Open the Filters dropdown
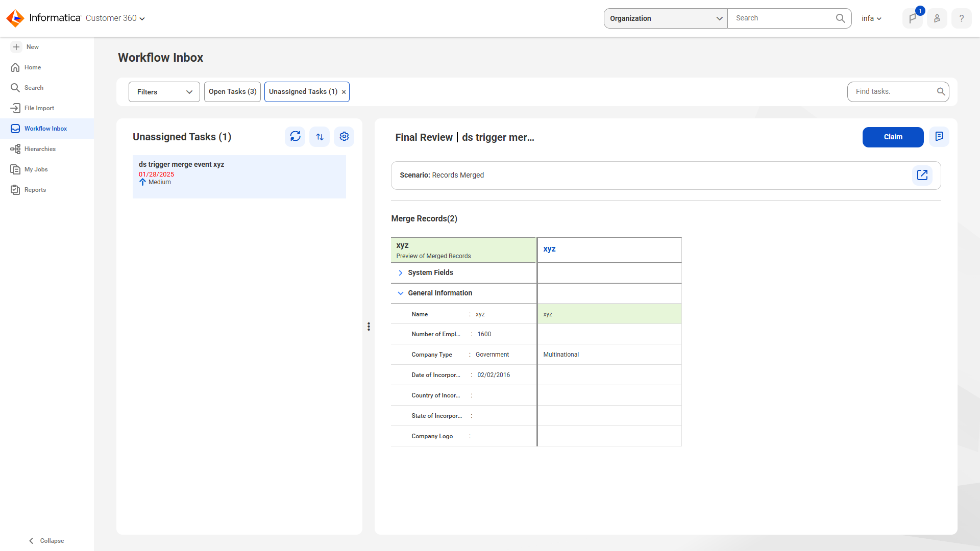Screen dimensions: 980x551 [164, 92]
